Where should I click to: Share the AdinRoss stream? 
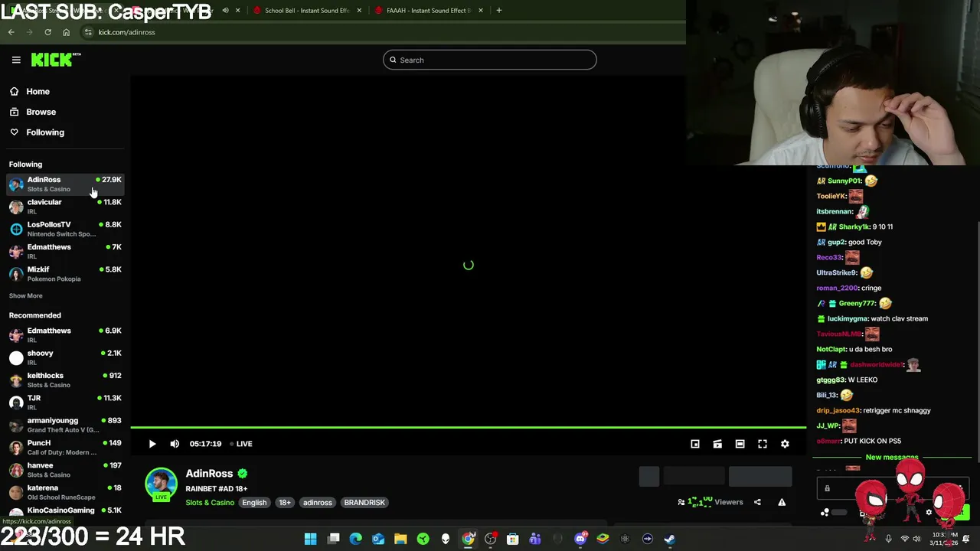[x=757, y=502]
